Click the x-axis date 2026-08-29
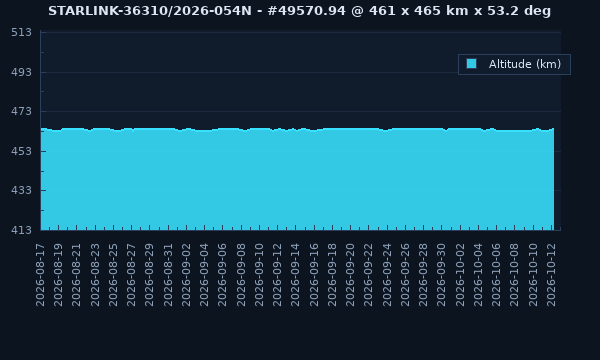This screenshot has width=600, height=360. [x=150, y=275]
